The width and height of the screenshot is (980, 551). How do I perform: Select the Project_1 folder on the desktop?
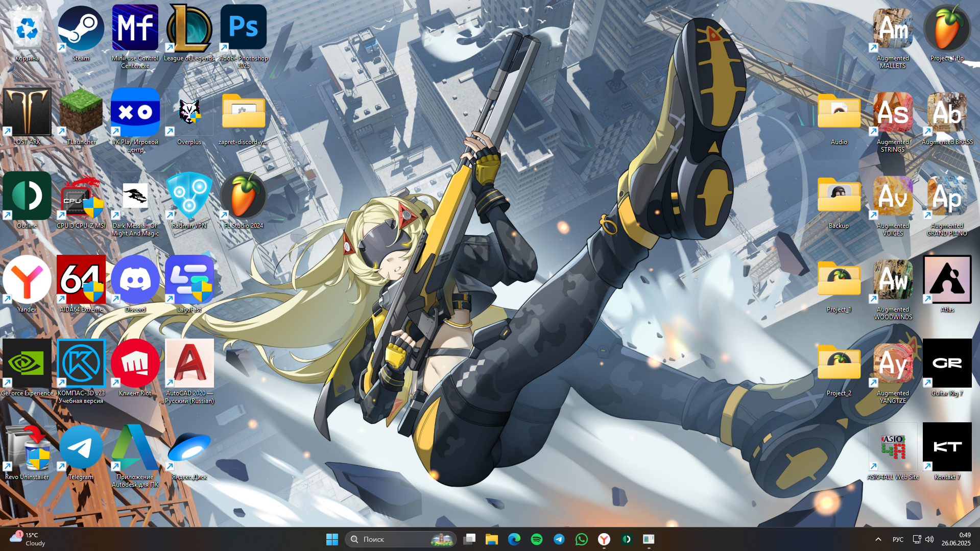[x=839, y=284]
